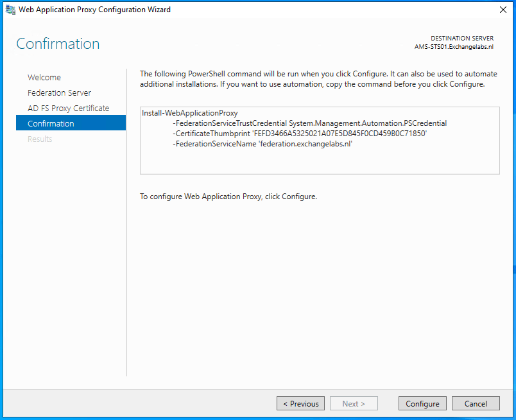516x420 pixels.
Task: Click the FederationServiceName parameter line
Action: (x=264, y=144)
